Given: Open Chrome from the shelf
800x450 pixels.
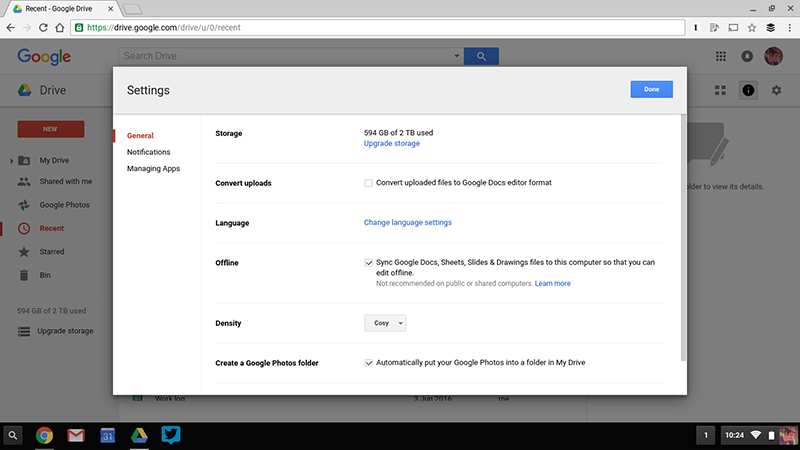Looking at the screenshot, I should [44, 435].
